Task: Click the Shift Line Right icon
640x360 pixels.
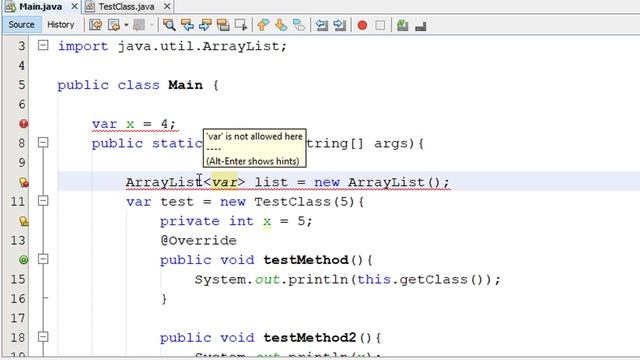Action: click(x=340, y=25)
